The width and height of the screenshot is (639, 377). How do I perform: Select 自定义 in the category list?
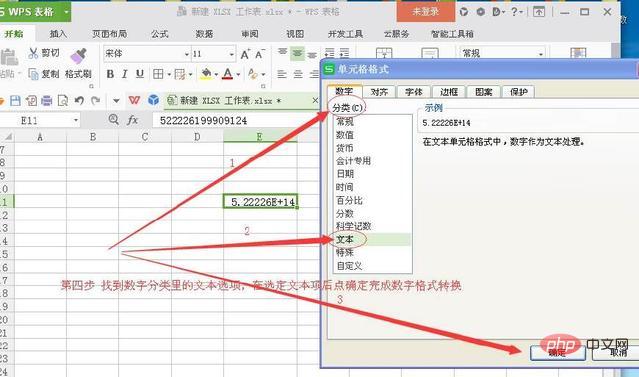[349, 266]
